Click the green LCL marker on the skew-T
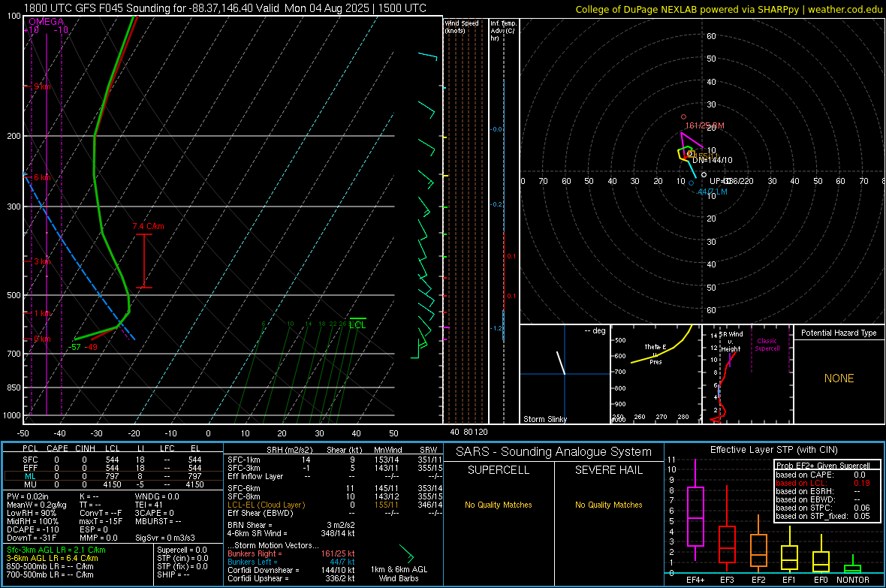This screenshot has height=588, width=886. [357, 324]
